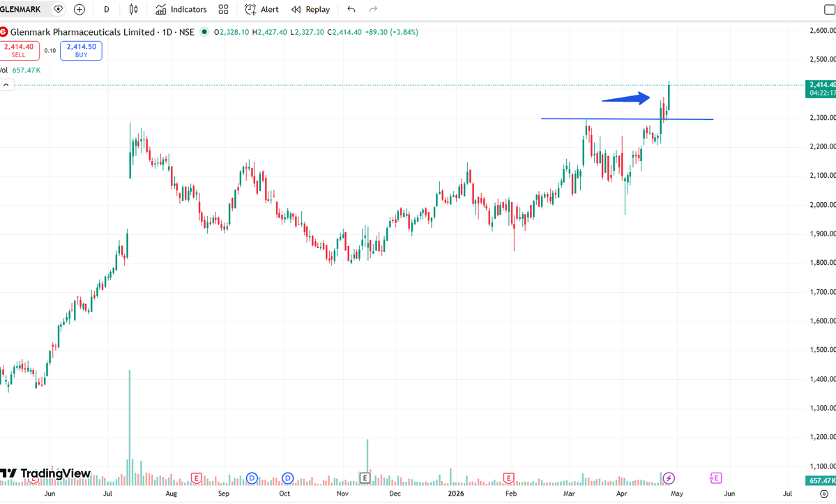Screen dimensions: 836x504
Task: Select Glenmark Pharmaceuticals Limited legend title
Action: [x=83, y=32]
